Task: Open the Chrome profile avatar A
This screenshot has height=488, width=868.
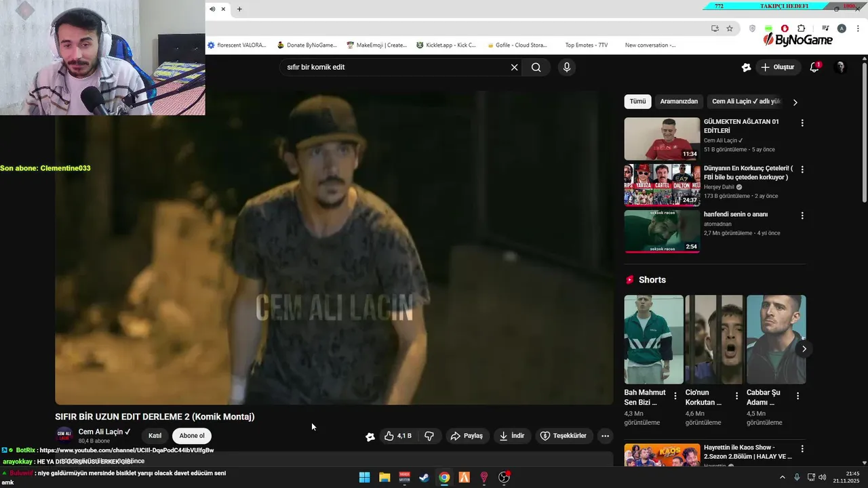Action: [x=842, y=28]
